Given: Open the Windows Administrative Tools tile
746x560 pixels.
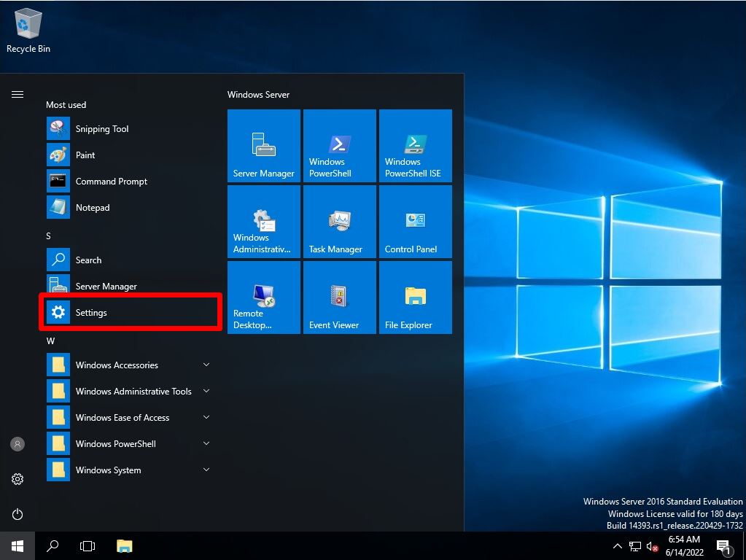Looking at the screenshot, I should pyautogui.click(x=263, y=222).
